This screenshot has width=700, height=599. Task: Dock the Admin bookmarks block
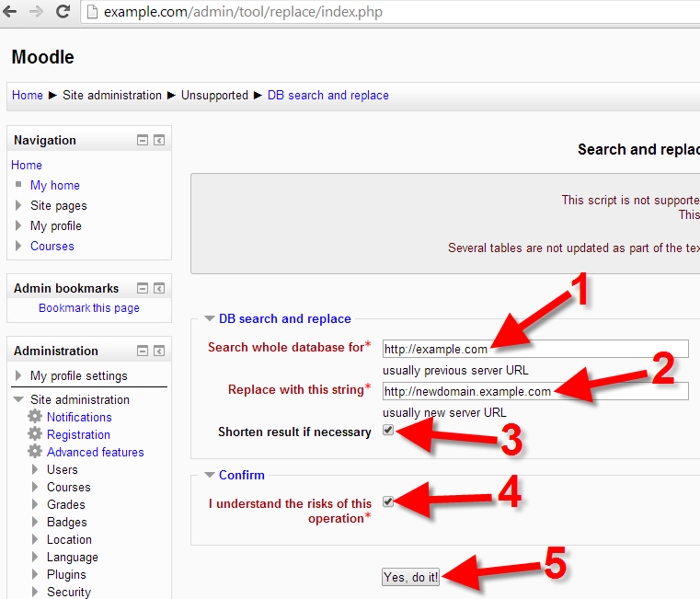pyautogui.click(x=159, y=288)
